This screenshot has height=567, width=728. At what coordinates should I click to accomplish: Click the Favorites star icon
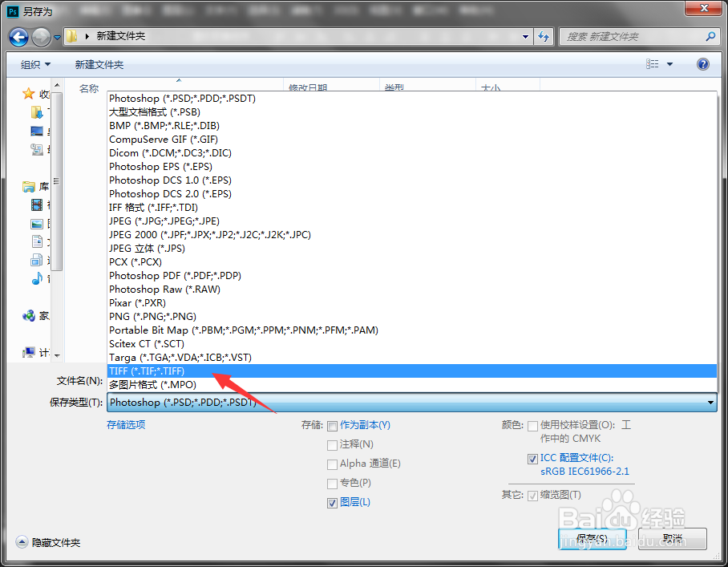click(29, 94)
